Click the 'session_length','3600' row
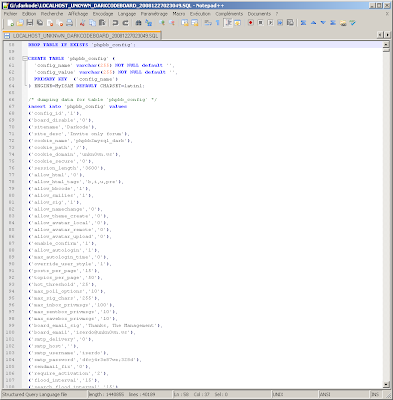This screenshot has width=393, height=400. pos(67,168)
